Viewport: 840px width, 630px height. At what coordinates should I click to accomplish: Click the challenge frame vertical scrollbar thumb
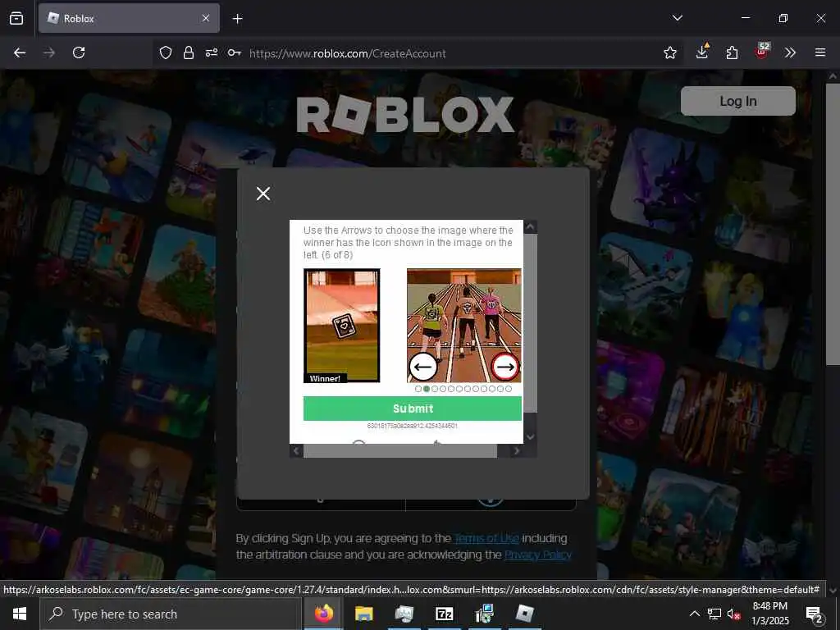pos(531,323)
